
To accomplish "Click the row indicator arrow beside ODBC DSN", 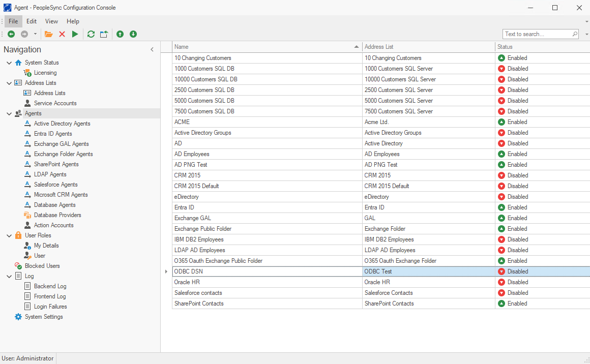I will pos(166,271).
